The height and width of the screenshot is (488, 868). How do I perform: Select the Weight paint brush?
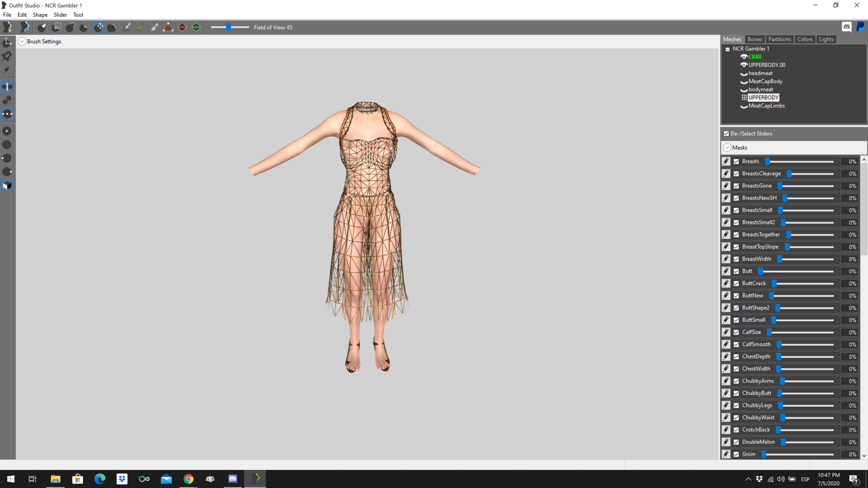(x=127, y=27)
